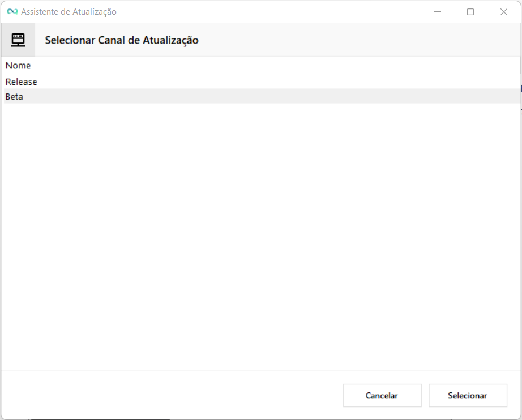The image size is (522, 420).
Task: Click the infinity app logo in title bar
Action: (12, 12)
